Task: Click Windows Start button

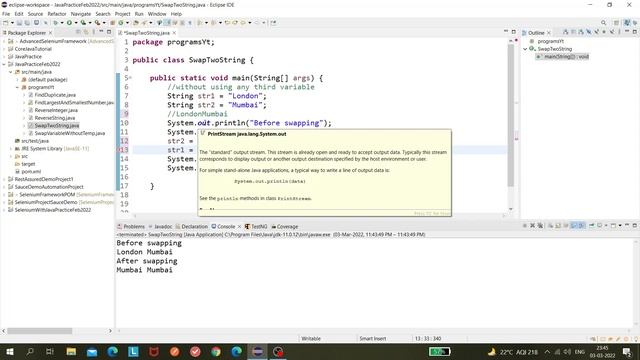Action: point(9,351)
